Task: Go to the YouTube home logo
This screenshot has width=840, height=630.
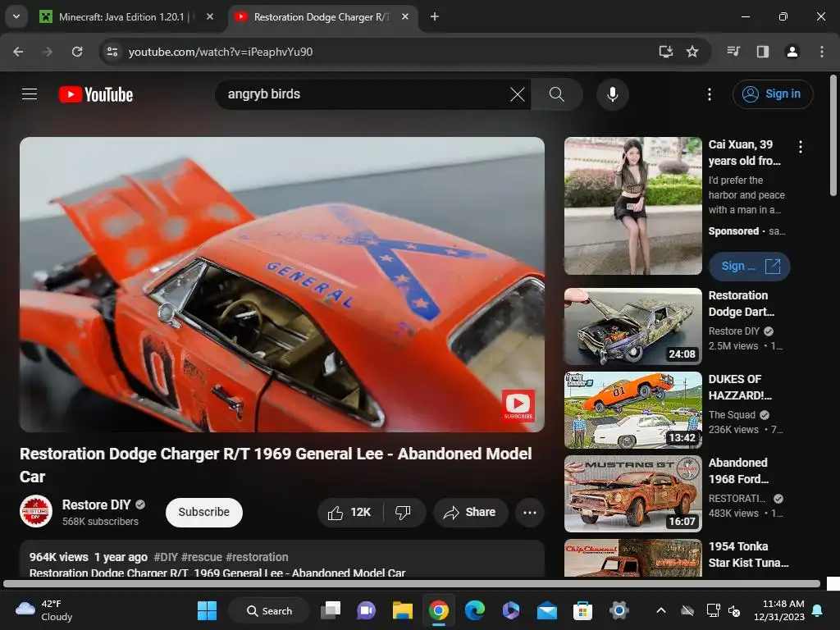Action: pyautogui.click(x=96, y=94)
